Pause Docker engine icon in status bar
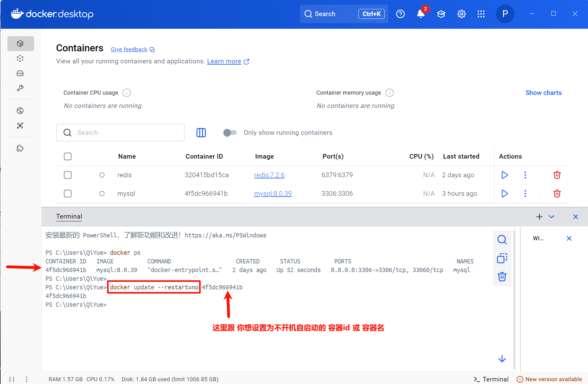 (12, 379)
